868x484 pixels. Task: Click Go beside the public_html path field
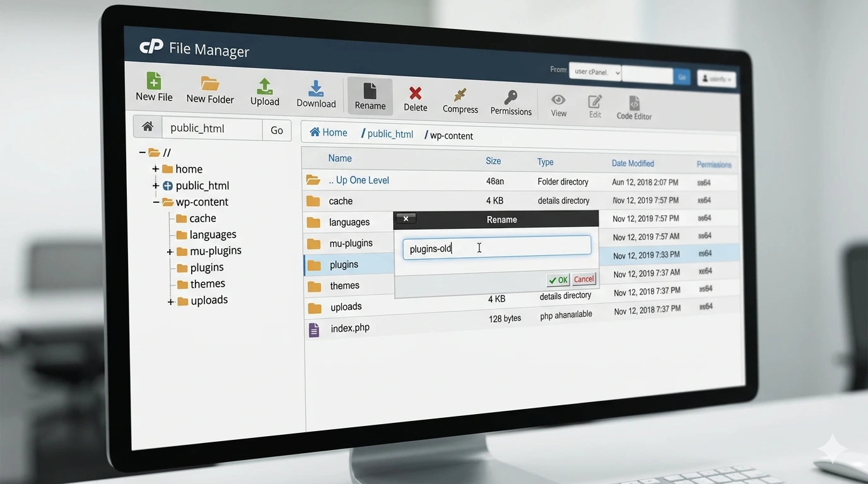tap(277, 130)
